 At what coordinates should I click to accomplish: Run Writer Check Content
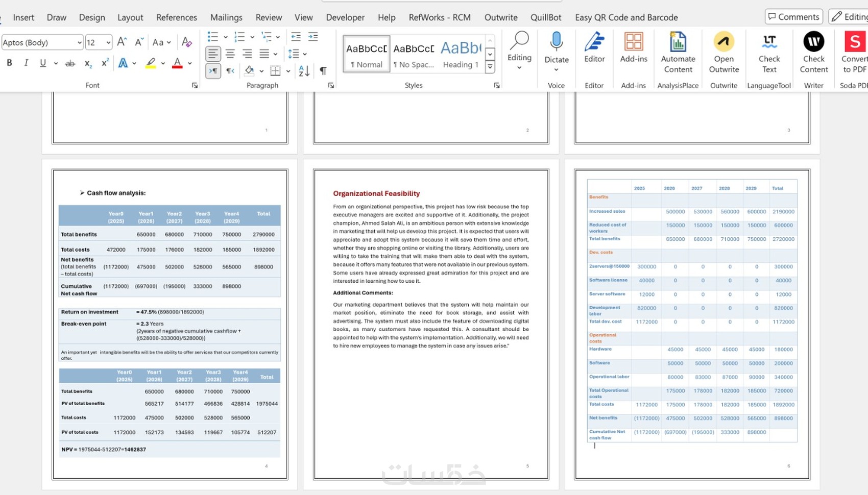(813, 53)
